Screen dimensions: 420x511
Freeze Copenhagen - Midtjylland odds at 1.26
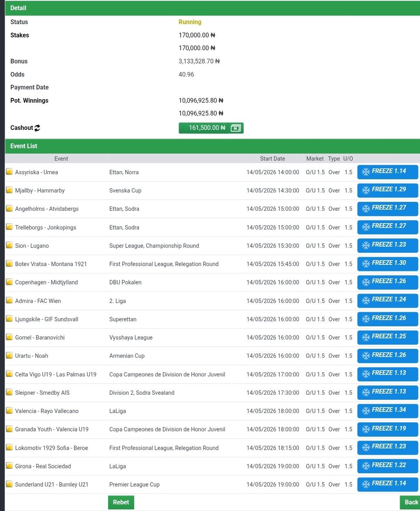[x=388, y=282]
